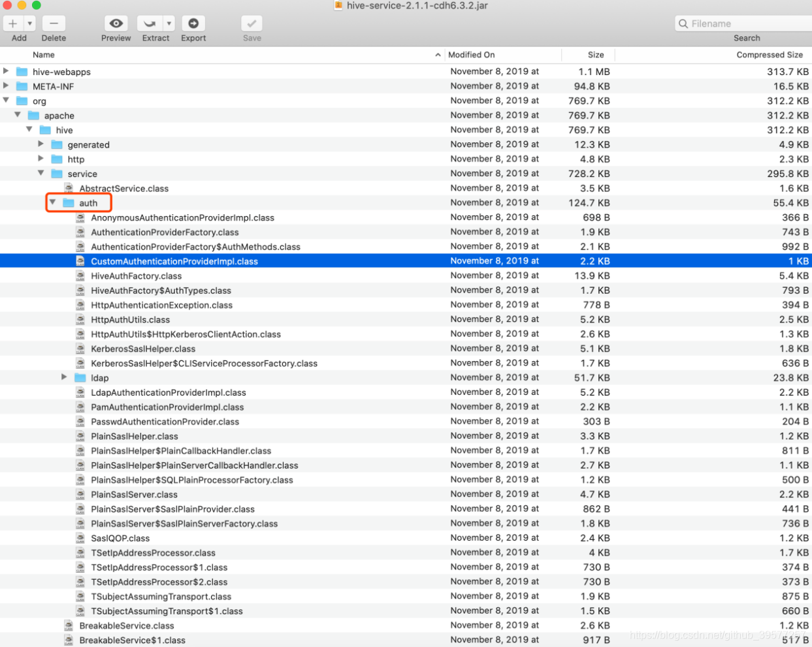The width and height of the screenshot is (812, 647).
Task: Focus the Filename search field
Action: tap(743, 24)
